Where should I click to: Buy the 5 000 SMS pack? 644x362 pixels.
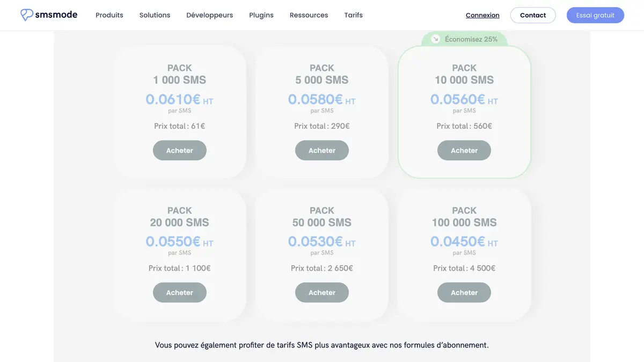coord(322,151)
